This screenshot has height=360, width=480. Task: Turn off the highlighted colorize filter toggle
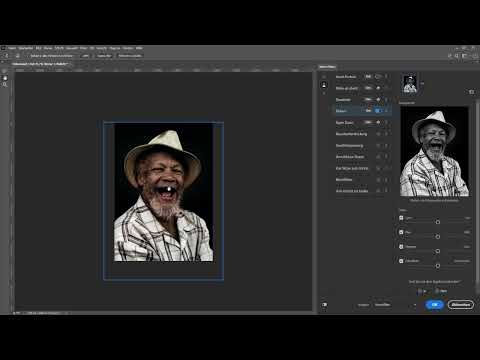pyautogui.click(x=378, y=111)
